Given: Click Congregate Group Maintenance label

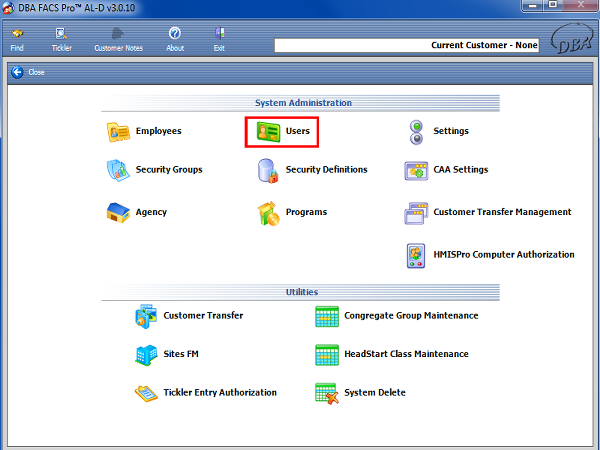Looking at the screenshot, I should (x=411, y=315).
